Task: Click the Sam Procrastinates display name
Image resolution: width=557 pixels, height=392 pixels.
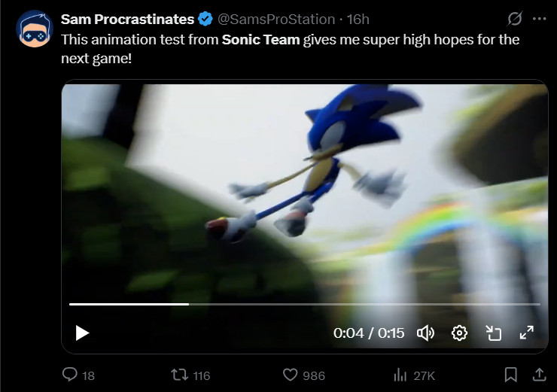Action: click(127, 19)
